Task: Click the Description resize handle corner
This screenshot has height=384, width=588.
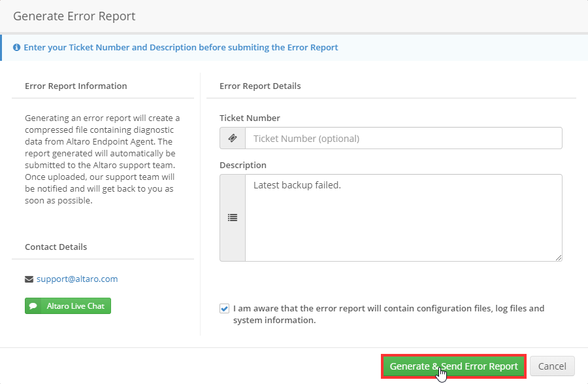Action: (559, 258)
